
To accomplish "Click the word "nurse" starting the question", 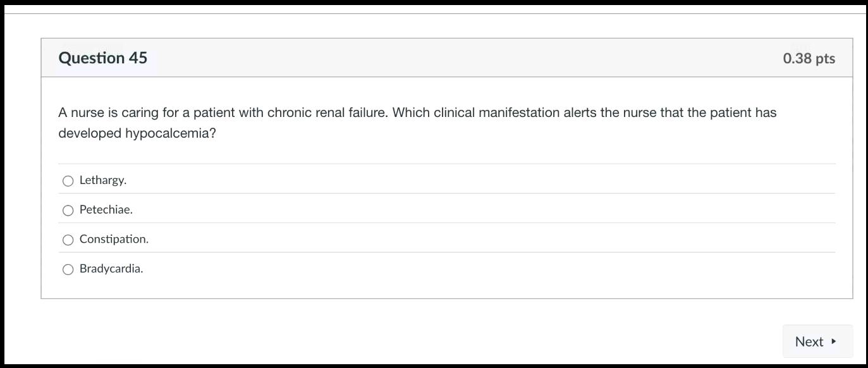I will point(87,113).
